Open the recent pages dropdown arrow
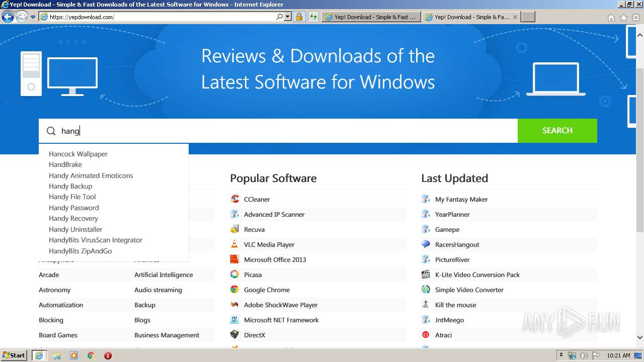This screenshot has height=362, width=644. (x=33, y=17)
